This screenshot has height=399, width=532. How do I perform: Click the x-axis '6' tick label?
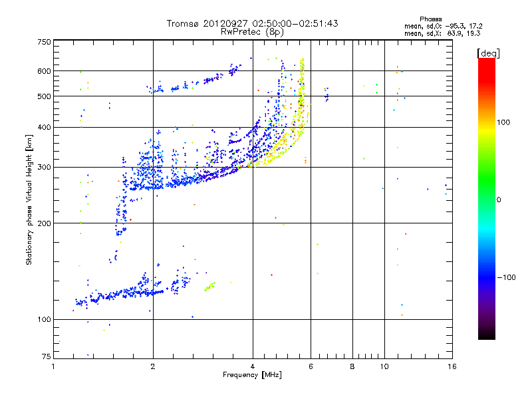tap(311, 366)
